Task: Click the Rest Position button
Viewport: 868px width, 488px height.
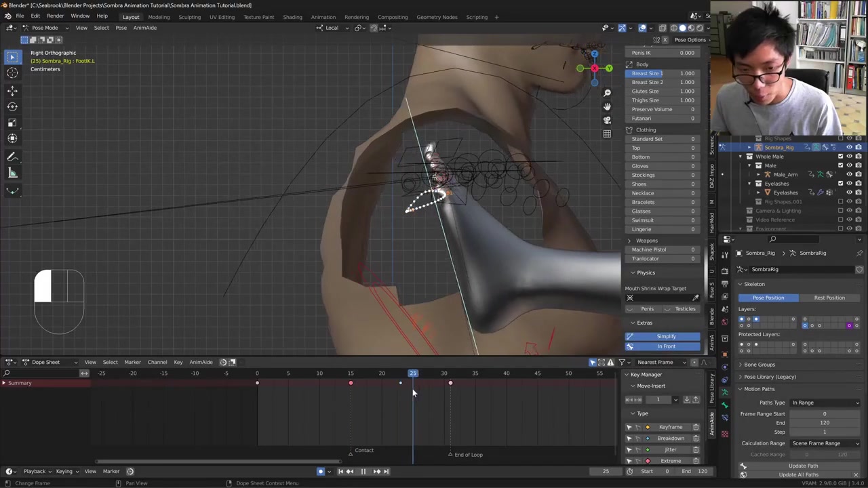Action: pos(829,298)
